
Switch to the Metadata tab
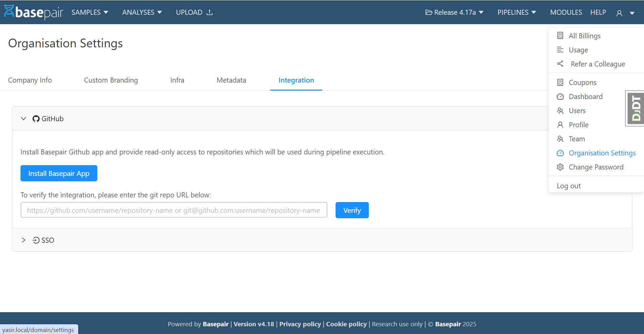(231, 80)
